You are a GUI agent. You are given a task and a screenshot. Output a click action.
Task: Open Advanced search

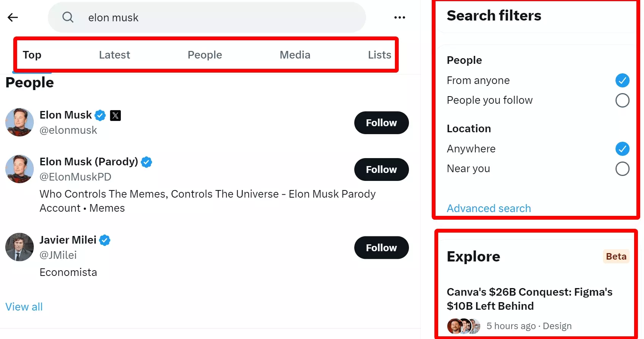(x=489, y=208)
